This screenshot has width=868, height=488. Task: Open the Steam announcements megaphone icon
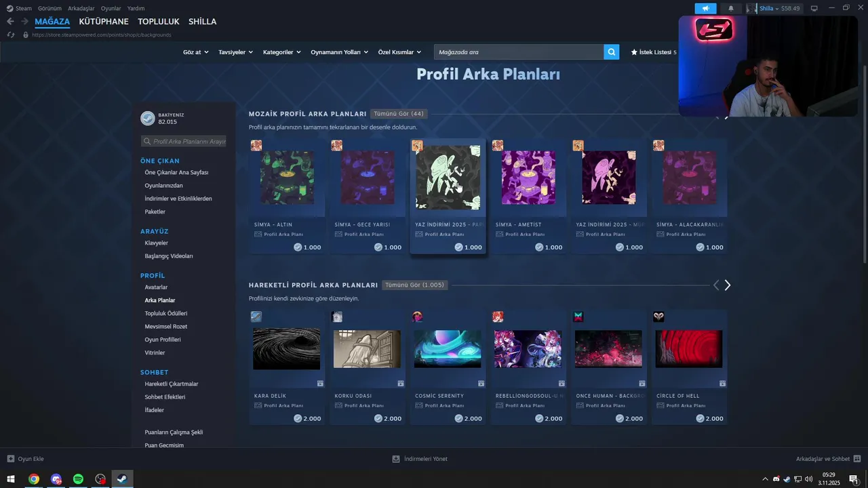(705, 8)
